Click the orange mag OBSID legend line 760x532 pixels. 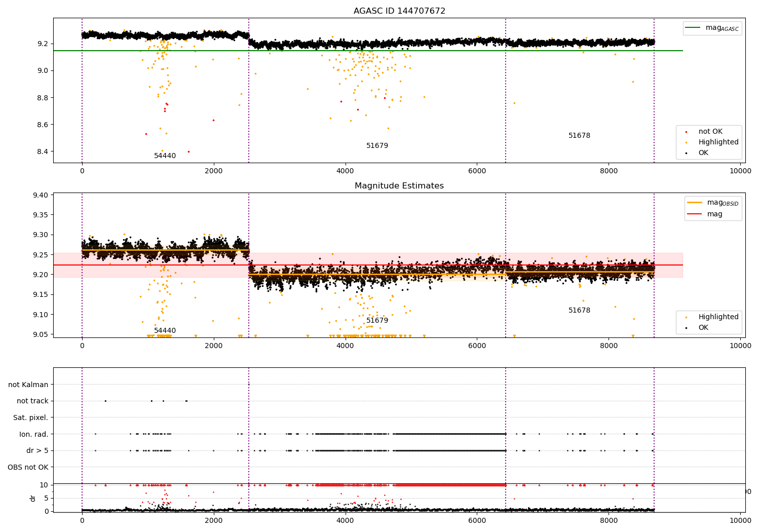click(x=694, y=202)
